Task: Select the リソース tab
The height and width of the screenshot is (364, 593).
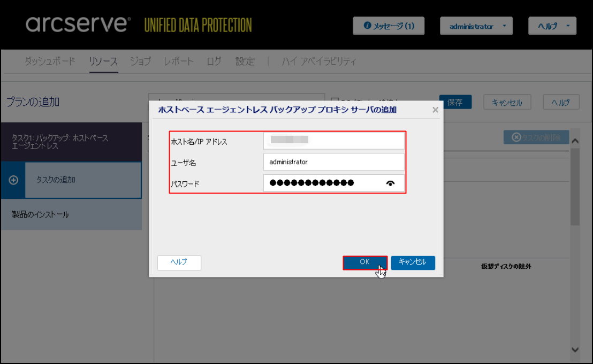Action: (x=104, y=61)
